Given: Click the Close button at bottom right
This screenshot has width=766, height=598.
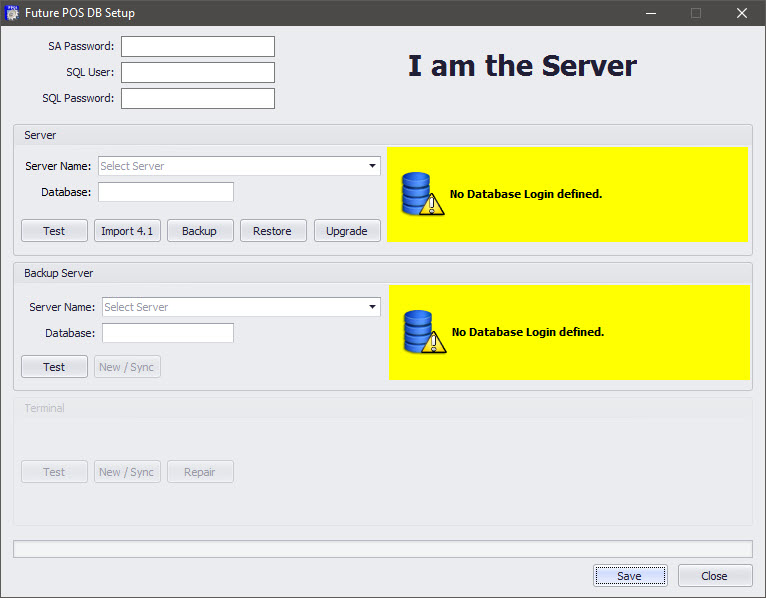Looking at the screenshot, I should (x=714, y=576).
